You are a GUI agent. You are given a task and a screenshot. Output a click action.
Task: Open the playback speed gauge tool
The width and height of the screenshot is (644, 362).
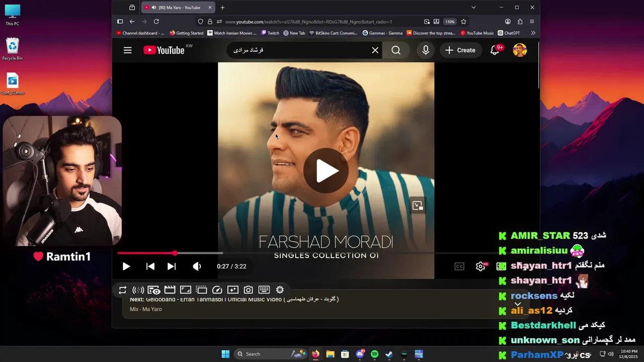[x=217, y=290]
